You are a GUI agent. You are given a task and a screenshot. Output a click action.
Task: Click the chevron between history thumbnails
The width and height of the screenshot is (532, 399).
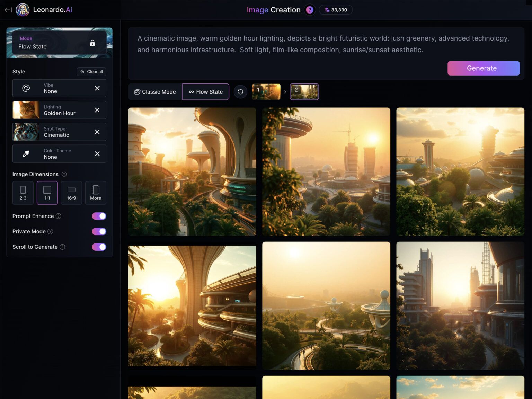click(285, 92)
